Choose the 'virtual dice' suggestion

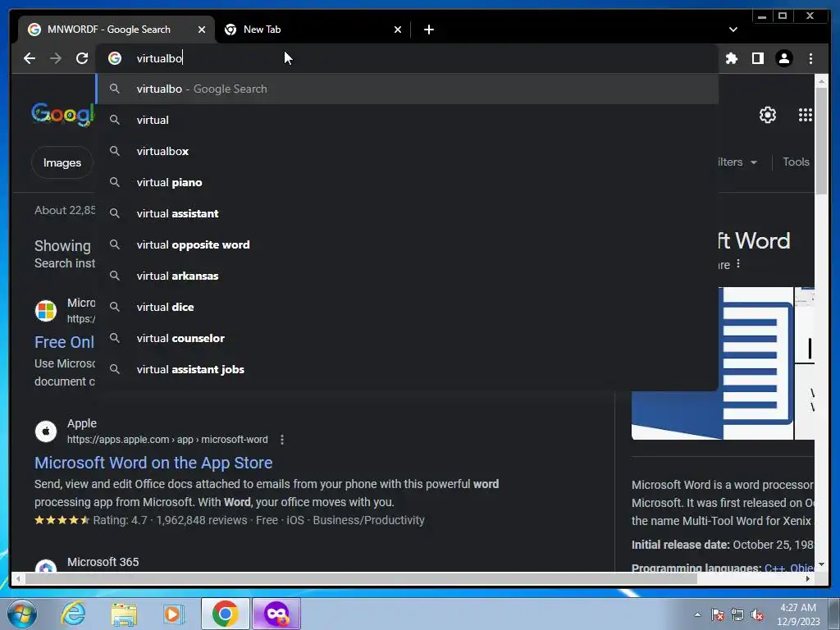pyautogui.click(x=407, y=307)
